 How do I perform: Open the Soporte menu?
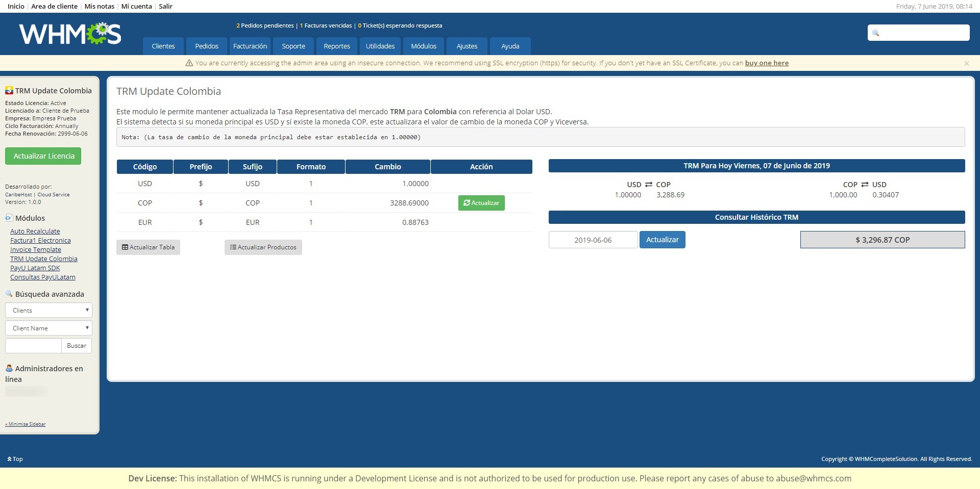tap(293, 46)
